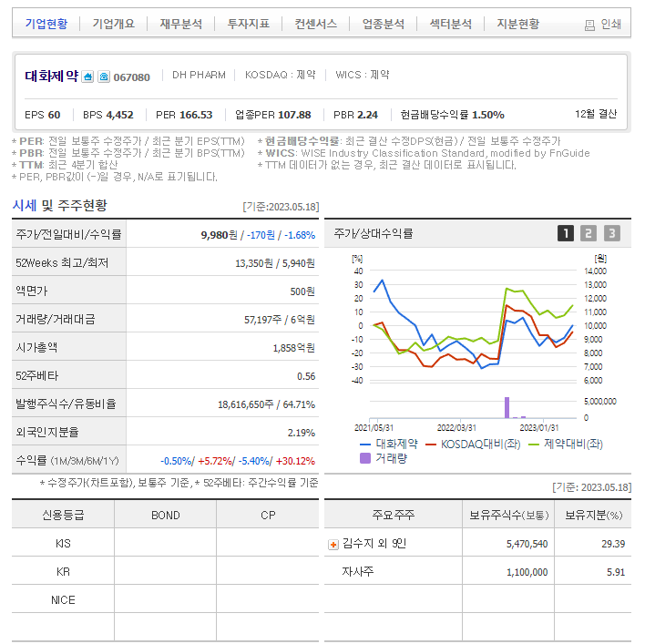Screen dimensions: 645x644
Task: Click the 9,980원 stock price value
Action: [219, 235]
